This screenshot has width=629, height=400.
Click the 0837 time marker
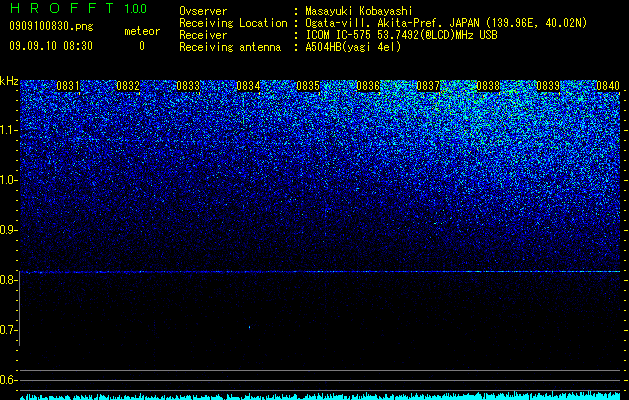[x=428, y=86]
